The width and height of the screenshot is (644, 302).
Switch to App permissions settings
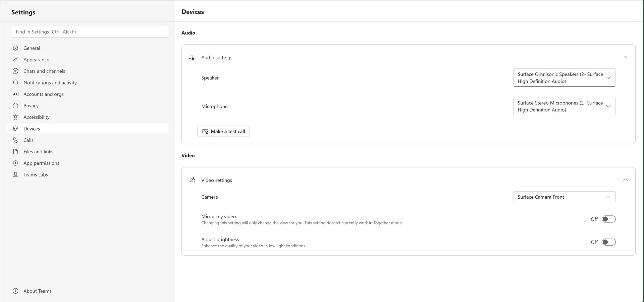tap(41, 163)
